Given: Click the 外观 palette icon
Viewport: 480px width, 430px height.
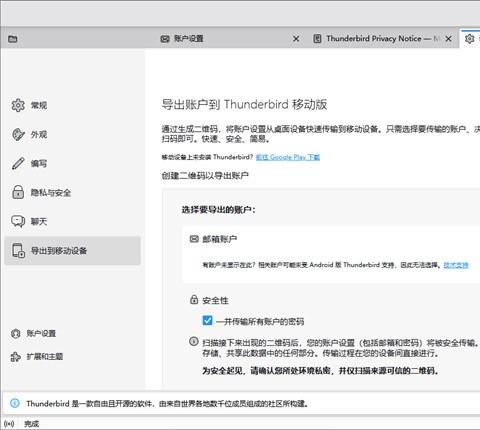Looking at the screenshot, I should coord(18,135).
